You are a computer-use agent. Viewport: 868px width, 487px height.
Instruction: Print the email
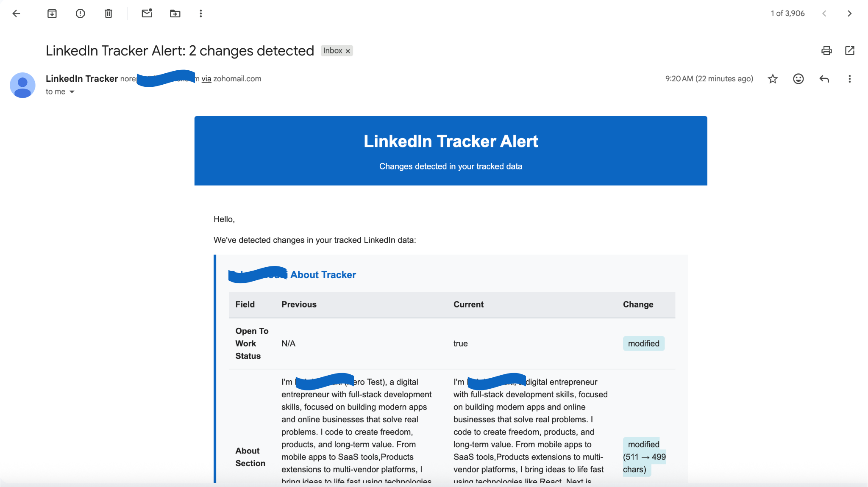(x=826, y=50)
